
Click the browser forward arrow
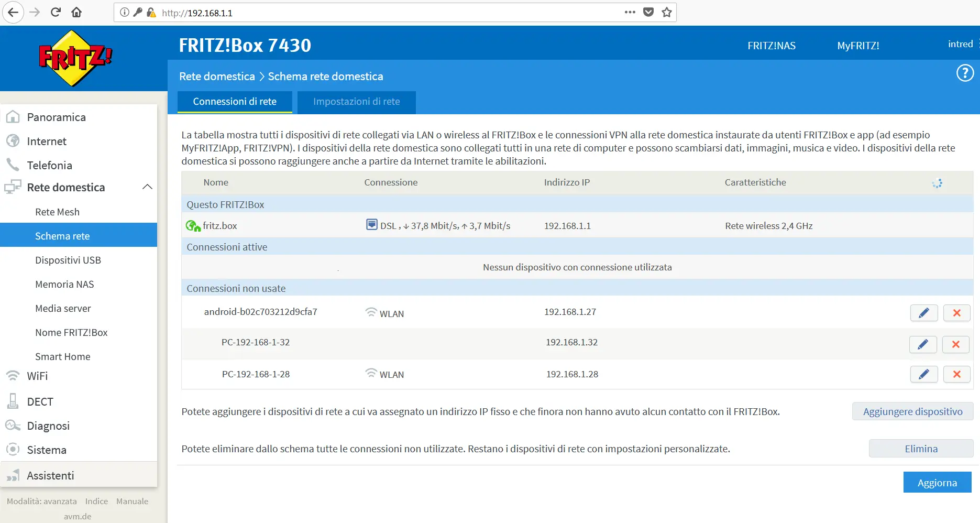point(35,12)
